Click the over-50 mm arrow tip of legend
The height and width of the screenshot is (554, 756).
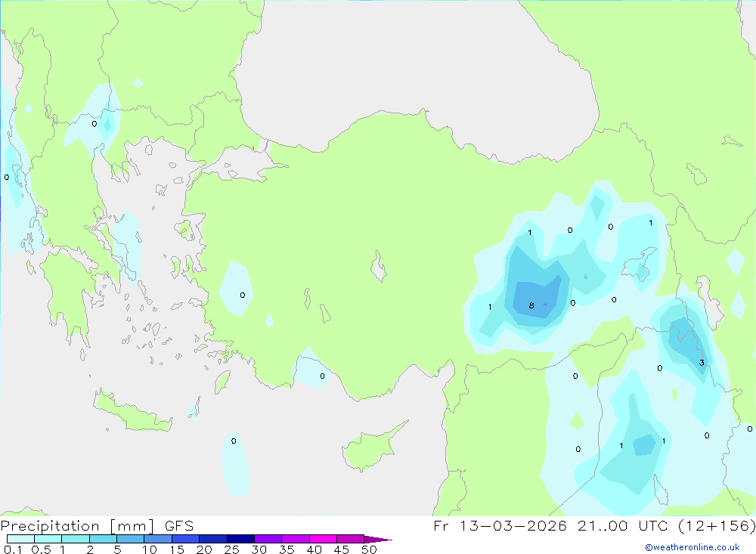coord(378,540)
